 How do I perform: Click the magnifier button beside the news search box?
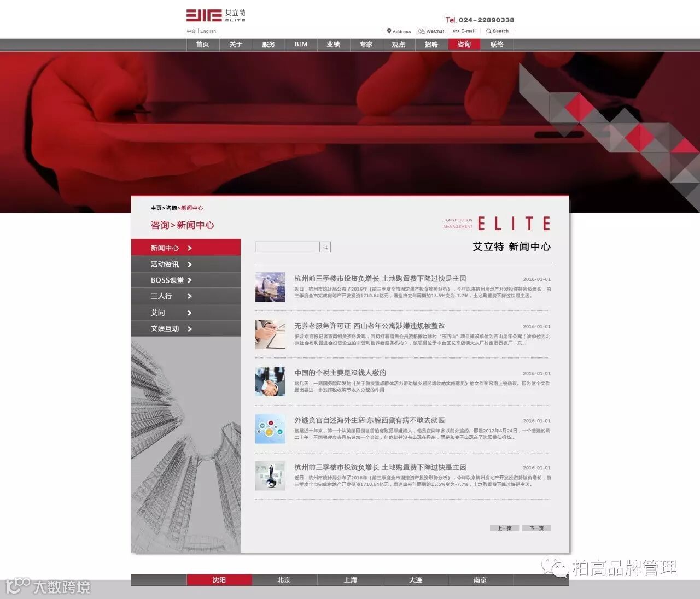pyautogui.click(x=325, y=247)
